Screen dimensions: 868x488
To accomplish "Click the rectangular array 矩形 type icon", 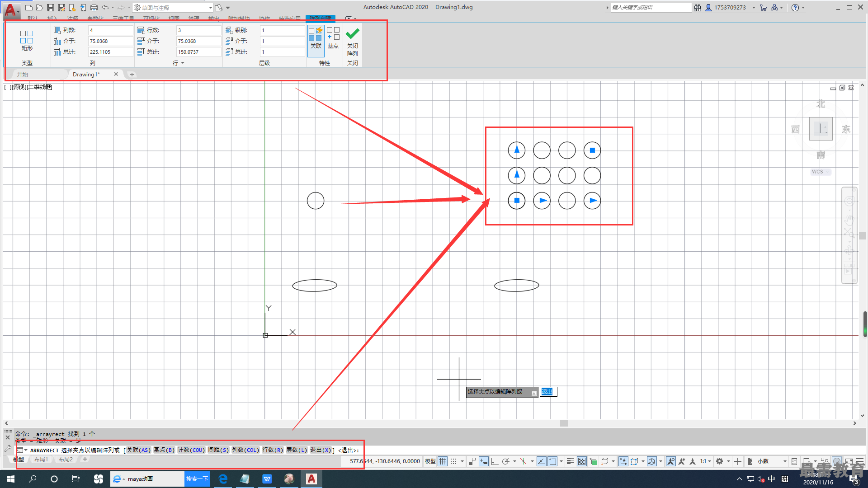I will coord(27,40).
